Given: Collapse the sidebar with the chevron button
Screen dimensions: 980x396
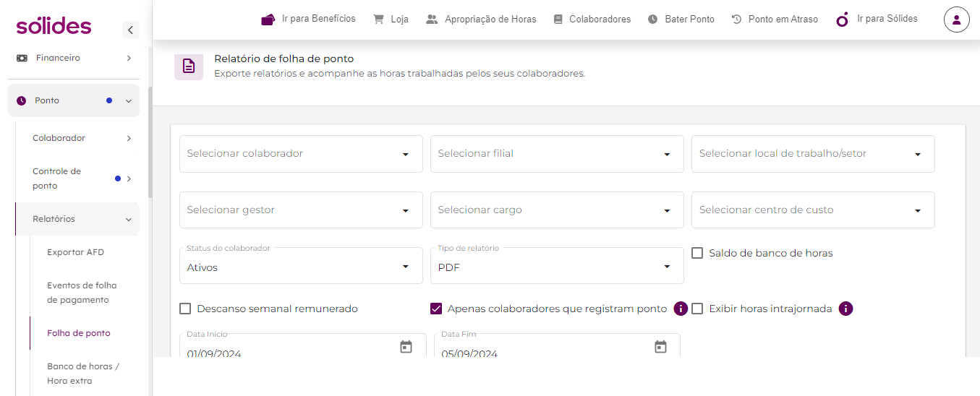Looking at the screenshot, I should [130, 30].
